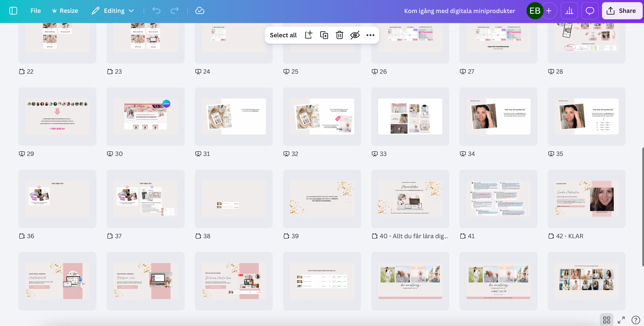Click the page 27 presenter icon

point(463,72)
